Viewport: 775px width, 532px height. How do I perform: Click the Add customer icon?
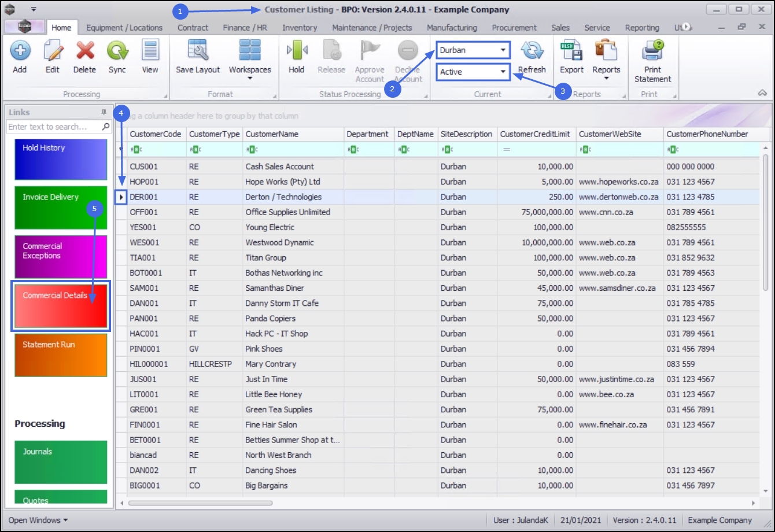click(x=20, y=51)
